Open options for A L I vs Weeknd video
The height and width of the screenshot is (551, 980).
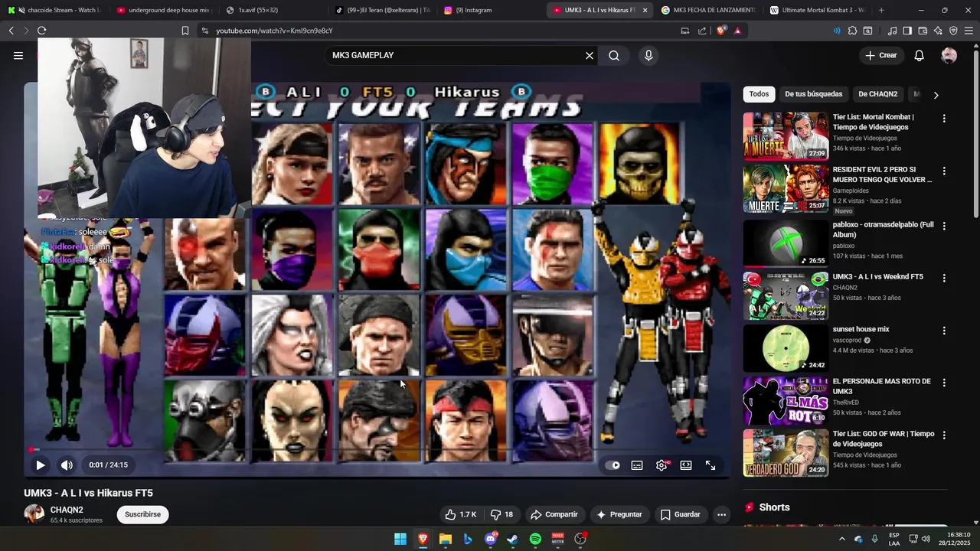pos(944,278)
